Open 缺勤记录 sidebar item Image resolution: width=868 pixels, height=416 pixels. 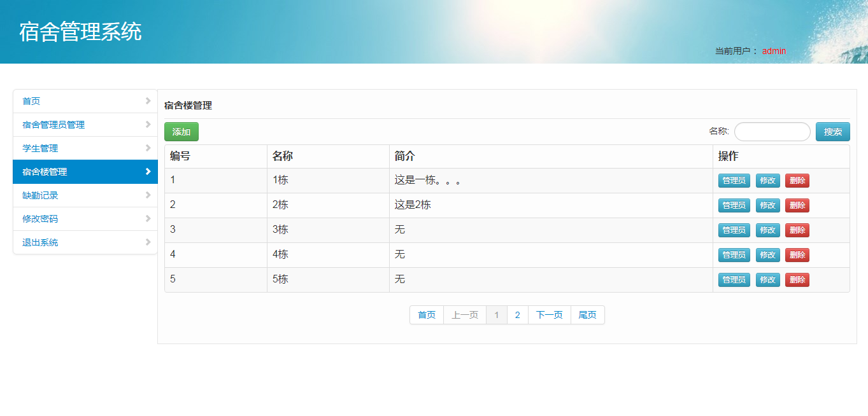85,195
